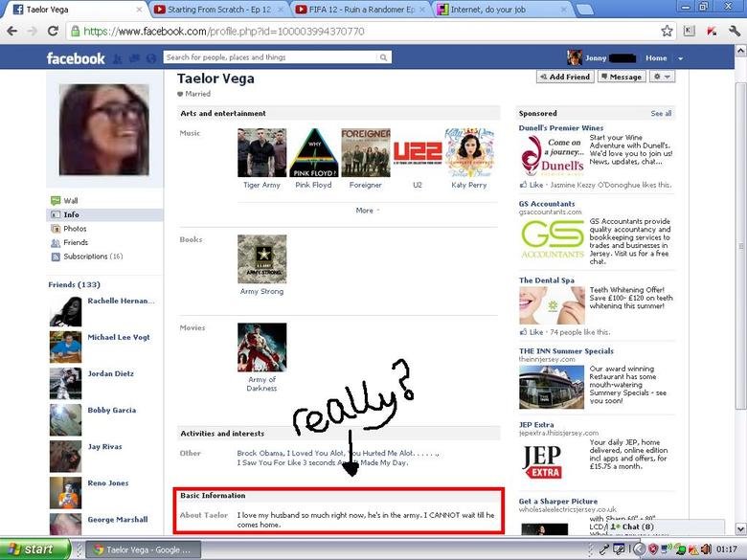Image resolution: width=747 pixels, height=560 pixels.
Task: Open THE INN Summer Specials ad
Action: (566, 351)
